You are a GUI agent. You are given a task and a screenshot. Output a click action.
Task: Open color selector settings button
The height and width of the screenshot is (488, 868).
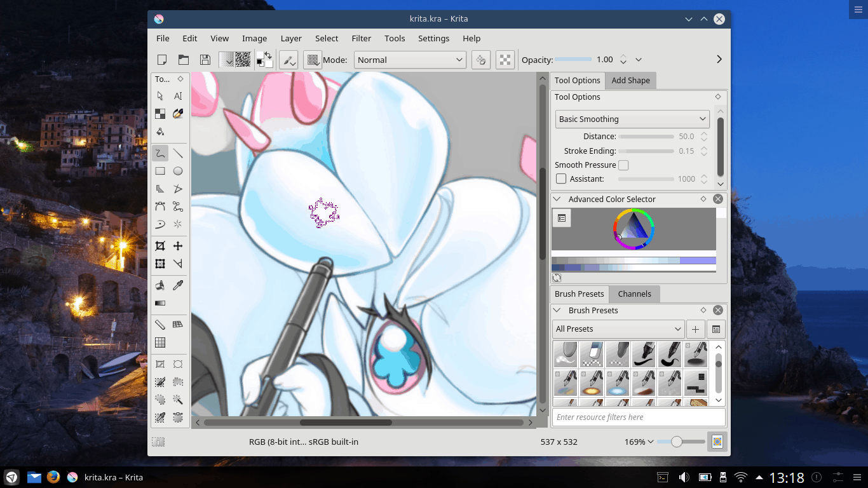[562, 218]
